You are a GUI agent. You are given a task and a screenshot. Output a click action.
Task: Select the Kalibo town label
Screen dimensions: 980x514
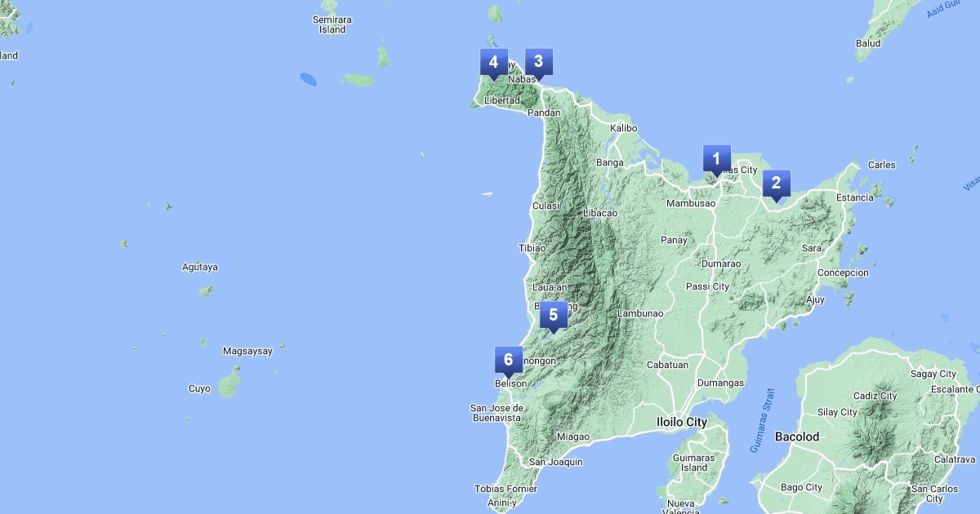click(623, 128)
